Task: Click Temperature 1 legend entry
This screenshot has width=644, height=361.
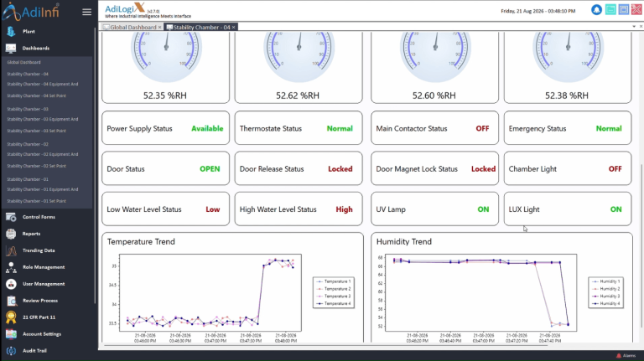Action: click(334, 281)
